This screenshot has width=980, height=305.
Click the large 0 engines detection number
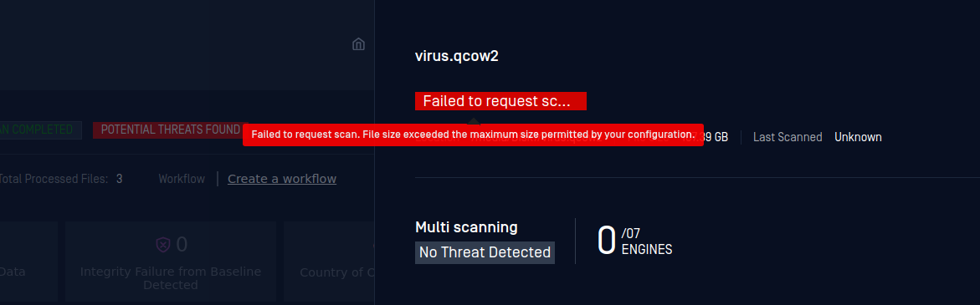606,241
